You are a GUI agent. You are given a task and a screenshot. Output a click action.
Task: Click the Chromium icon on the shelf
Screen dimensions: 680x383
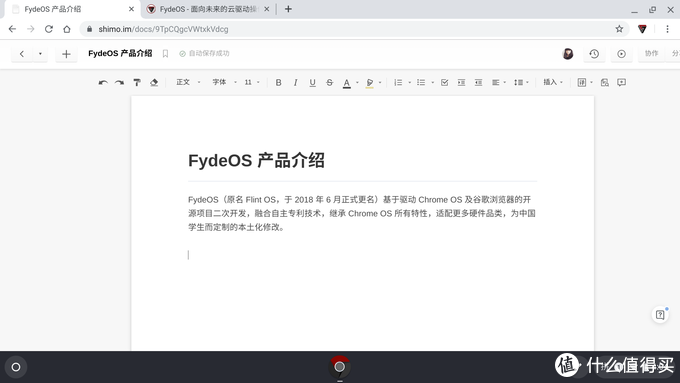340,367
